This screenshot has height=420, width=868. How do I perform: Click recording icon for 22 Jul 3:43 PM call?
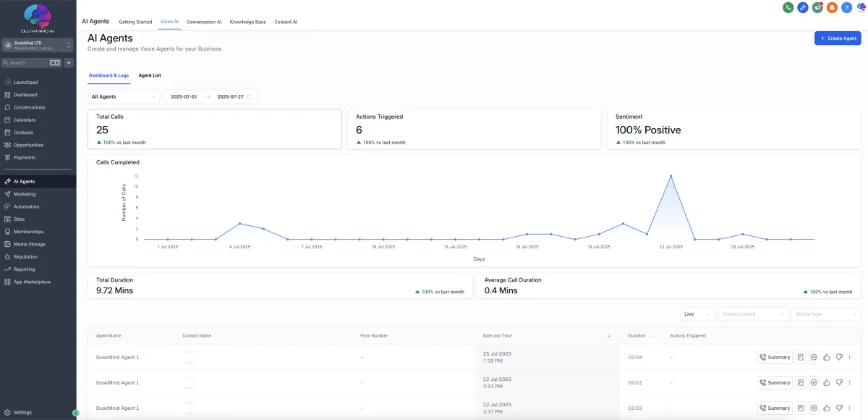pyautogui.click(x=814, y=382)
